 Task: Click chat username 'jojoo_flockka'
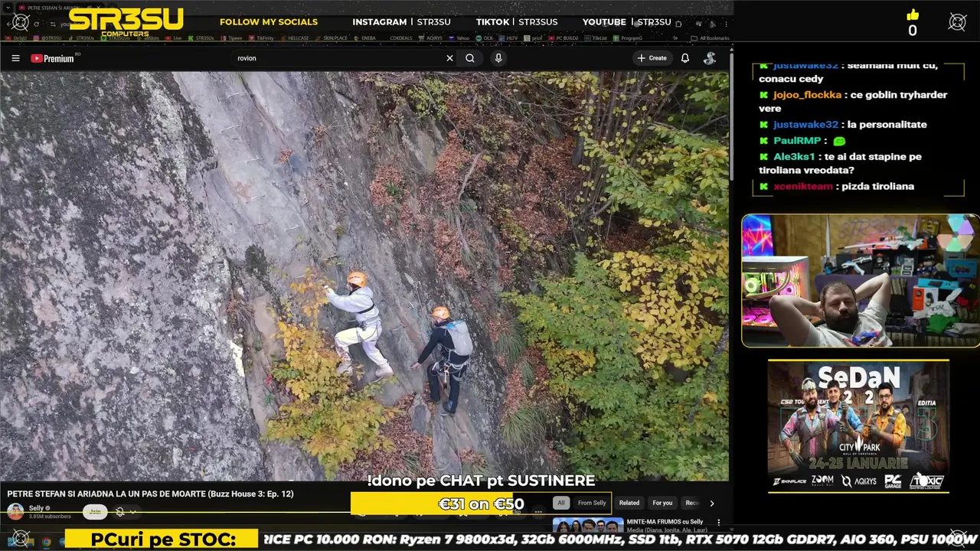(x=807, y=95)
